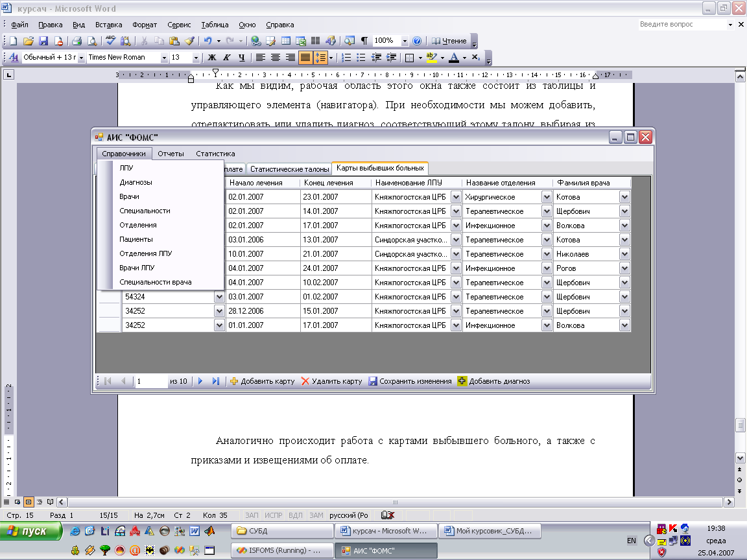Open the font size 13 dropdown
This screenshot has height=560, width=747.
point(196,58)
